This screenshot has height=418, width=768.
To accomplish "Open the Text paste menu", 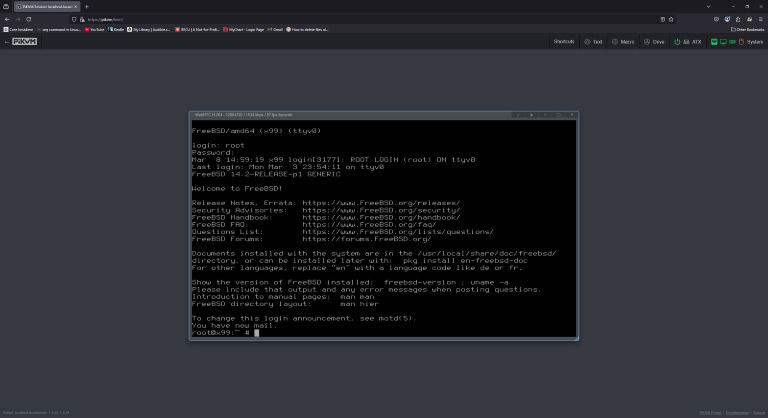I will pos(593,42).
